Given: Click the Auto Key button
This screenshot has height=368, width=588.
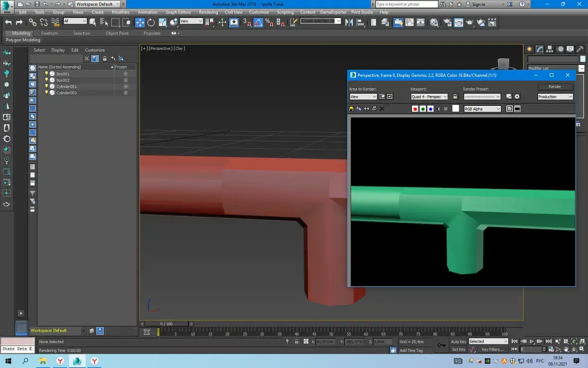Looking at the screenshot, I should point(458,342).
